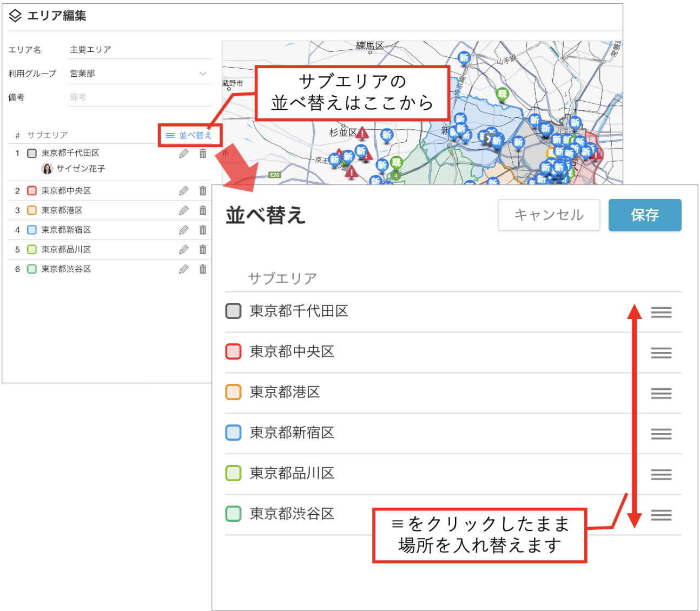
Task: Click the edit pencil for 東京都港区
Action: (x=184, y=210)
